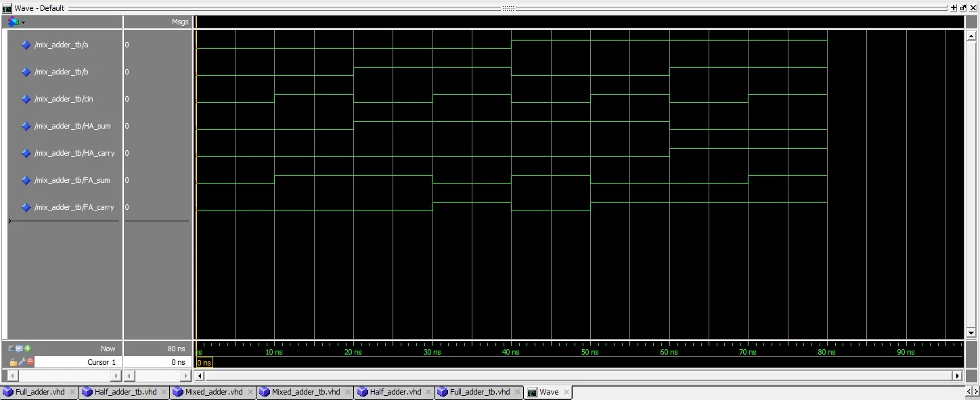Zoom the Wave pane with plus button
The height and width of the screenshot is (400, 980).
(x=954, y=7)
